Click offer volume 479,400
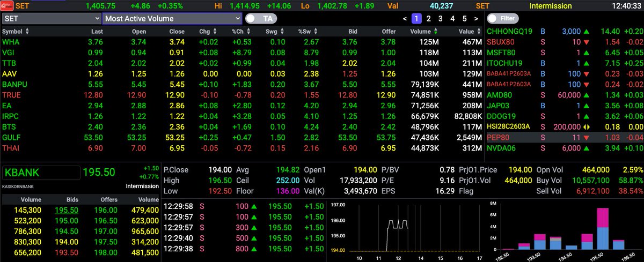Image resolution: width=644 pixels, height=262 pixels. click(x=144, y=211)
